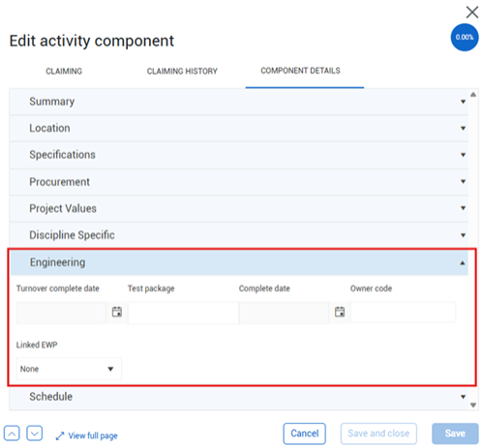484x448 pixels.
Task: Expand the Summary section
Action: [239, 102]
